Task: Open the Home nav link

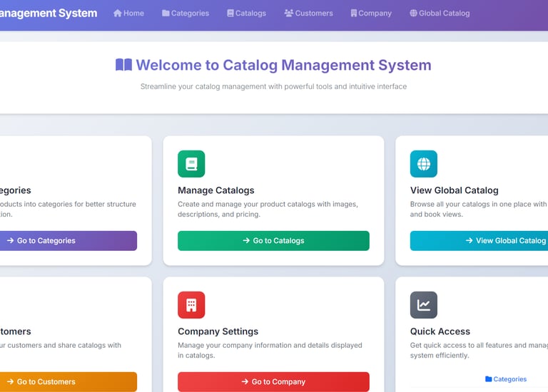Action: 128,14
